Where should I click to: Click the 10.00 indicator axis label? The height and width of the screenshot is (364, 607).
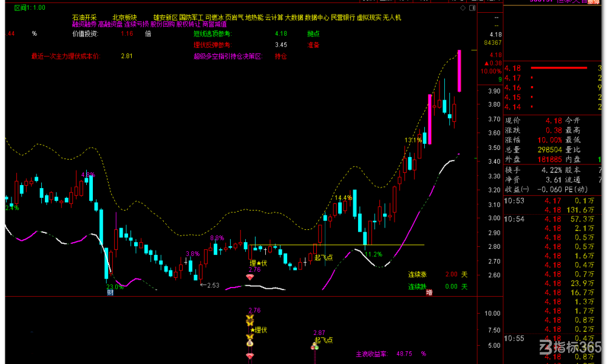[492, 313]
